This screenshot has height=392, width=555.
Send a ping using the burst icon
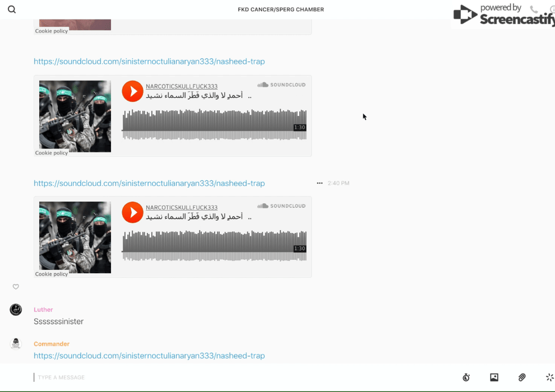point(549,377)
